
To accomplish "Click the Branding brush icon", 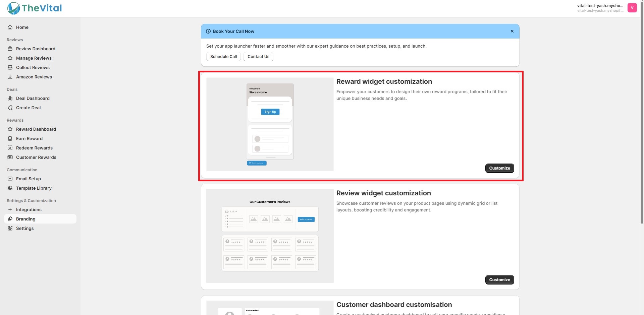I will pyautogui.click(x=10, y=219).
